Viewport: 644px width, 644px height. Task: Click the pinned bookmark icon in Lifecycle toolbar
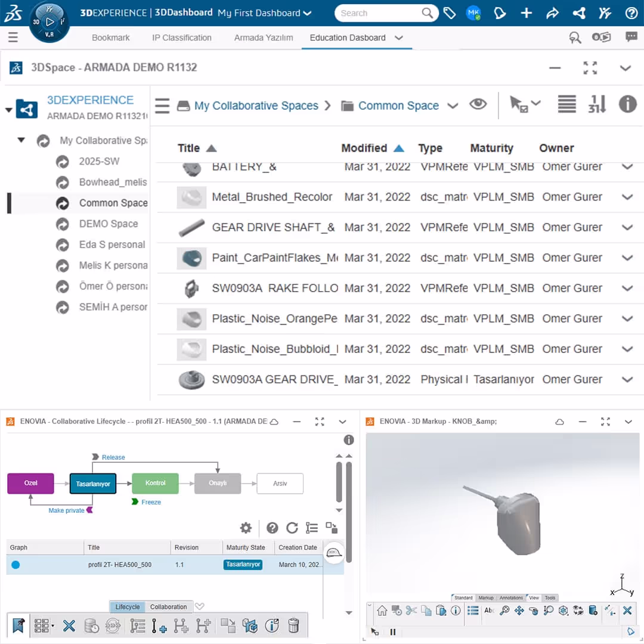tap(18, 626)
